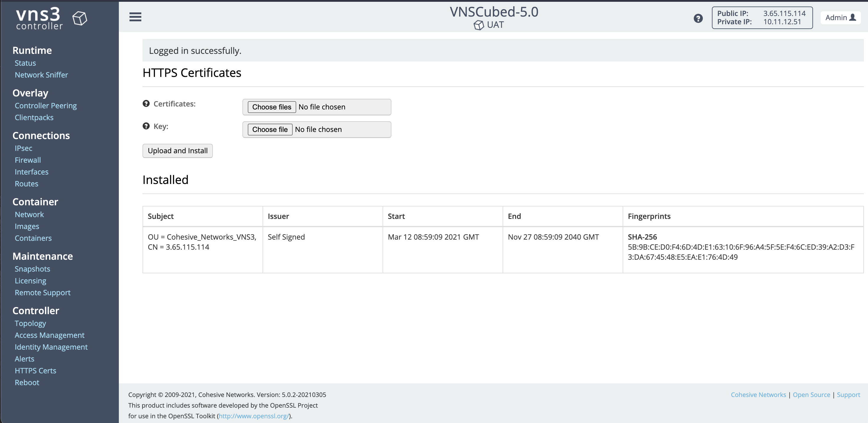This screenshot has width=868, height=423.
Task: Go to Licensing page
Action: point(31,281)
